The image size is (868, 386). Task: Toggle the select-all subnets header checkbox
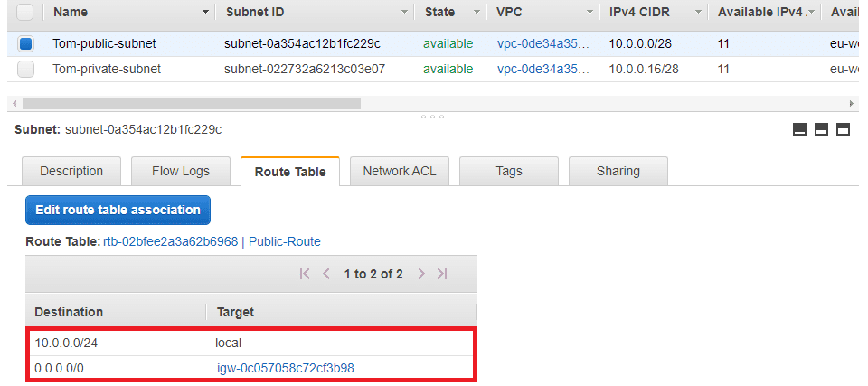tap(25, 13)
